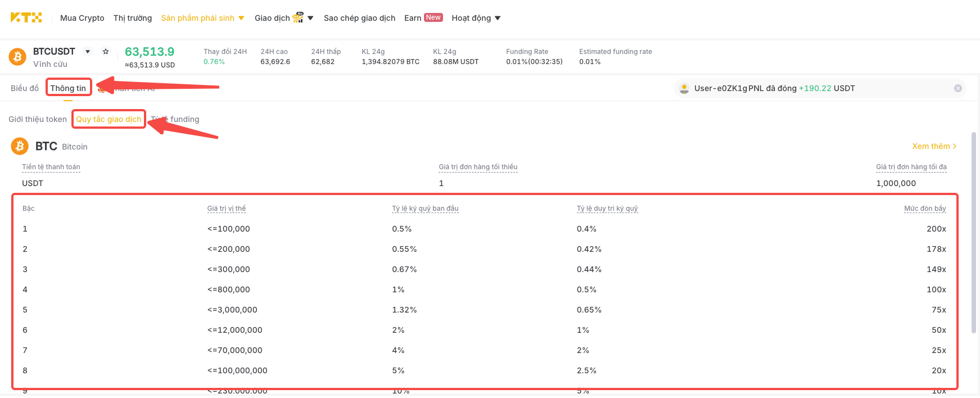Image resolution: width=980 pixels, height=398 pixels.
Task: Expand the BTCUSDT pair selector arrow
Action: (88, 51)
